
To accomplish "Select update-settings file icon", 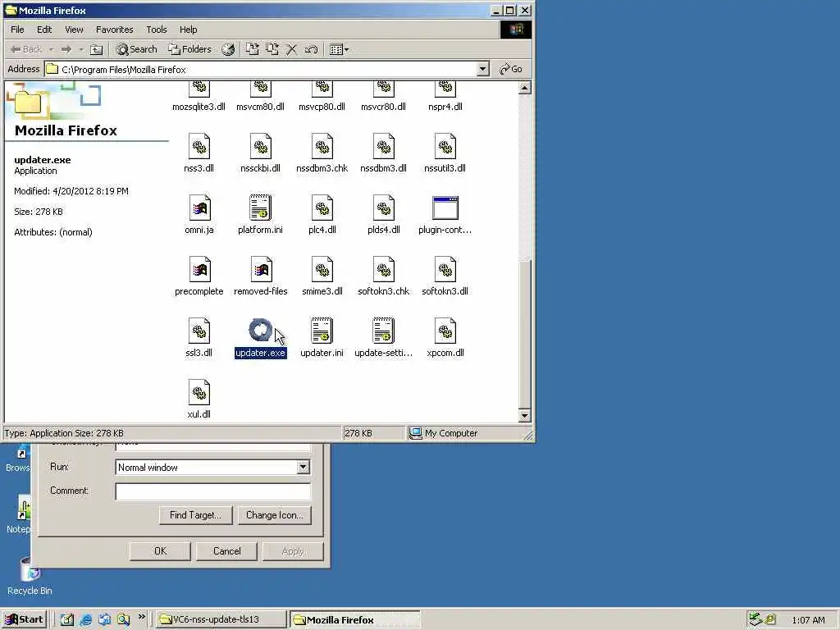I will coord(384,331).
